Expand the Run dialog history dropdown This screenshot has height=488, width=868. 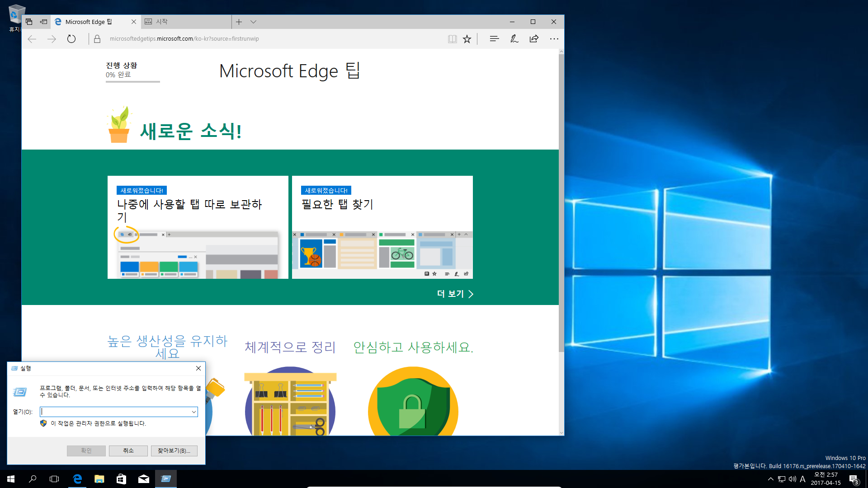click(x=194, y=412)
